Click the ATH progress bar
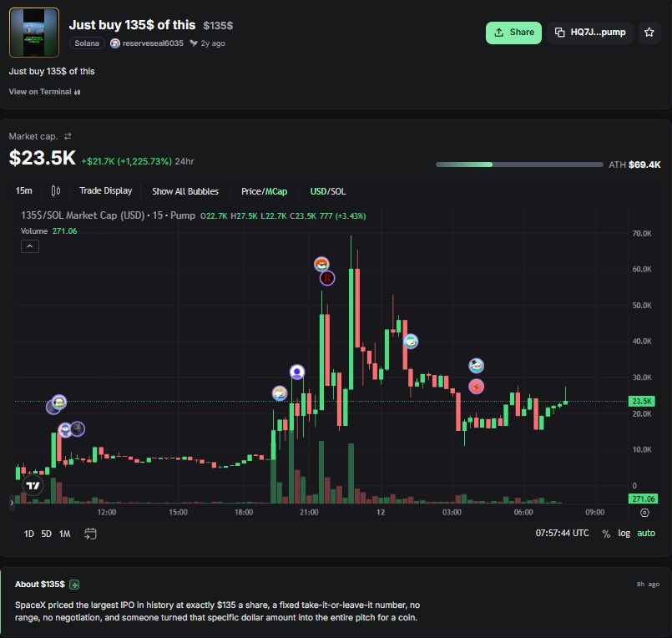Image resolution: width=672 pixels, height=638 pixels. tap(519, 165)
